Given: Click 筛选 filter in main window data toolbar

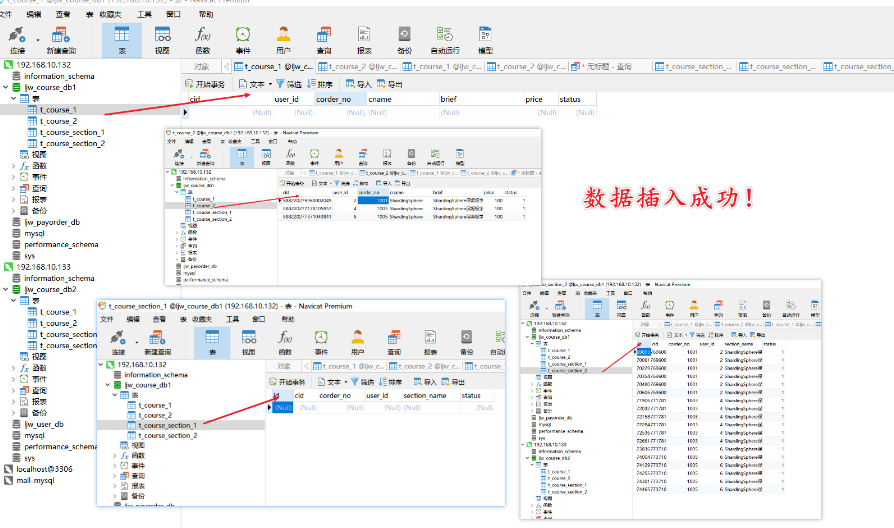Looking at the screenshot, I should (x=289, y=84).
